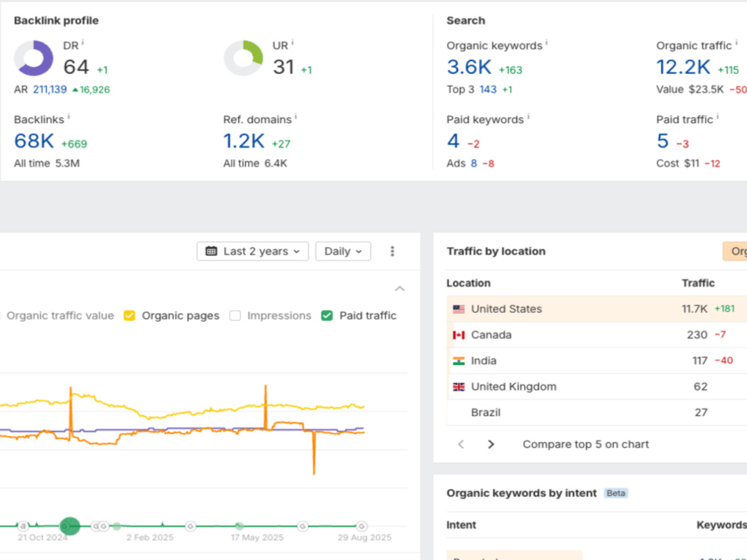Viewport: 747px width, 560px height.
Task: Uncheck the Organic pages checkbox
Action: 129,316
